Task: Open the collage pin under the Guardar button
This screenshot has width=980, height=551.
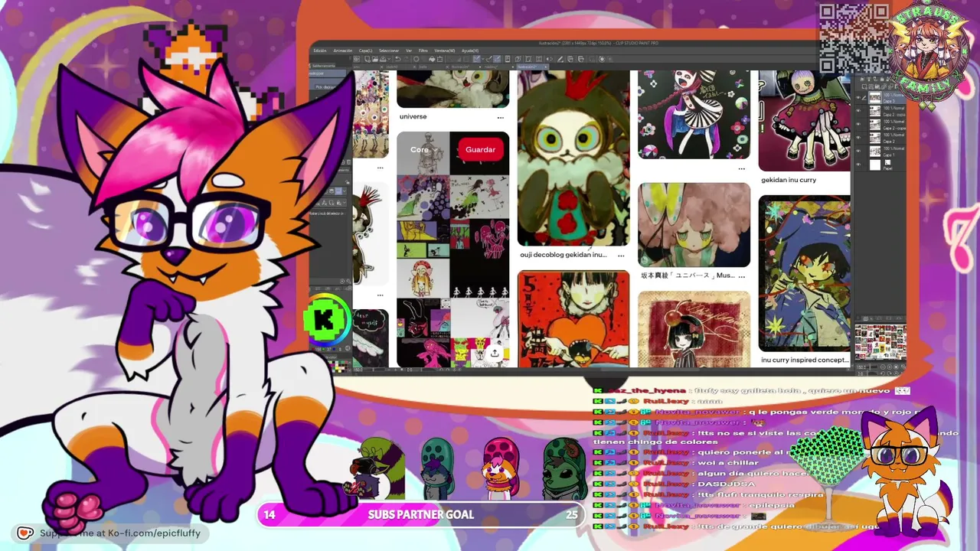Action: (x=452, y=249)
